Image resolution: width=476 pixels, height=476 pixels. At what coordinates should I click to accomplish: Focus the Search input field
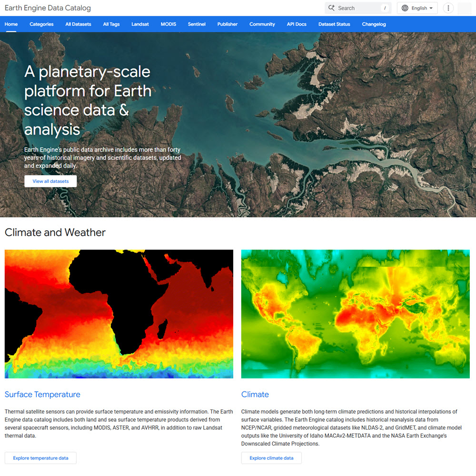[358, 8]
